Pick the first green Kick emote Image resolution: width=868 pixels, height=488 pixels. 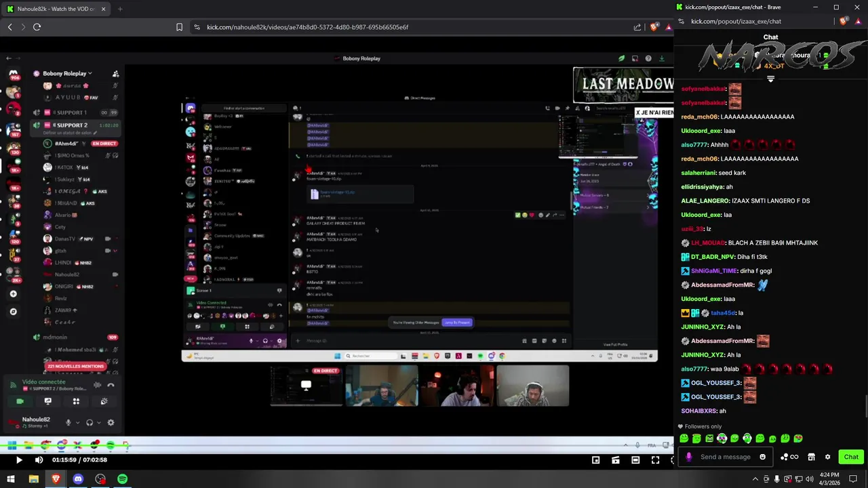pyautogui.click(x=684, y=439)
